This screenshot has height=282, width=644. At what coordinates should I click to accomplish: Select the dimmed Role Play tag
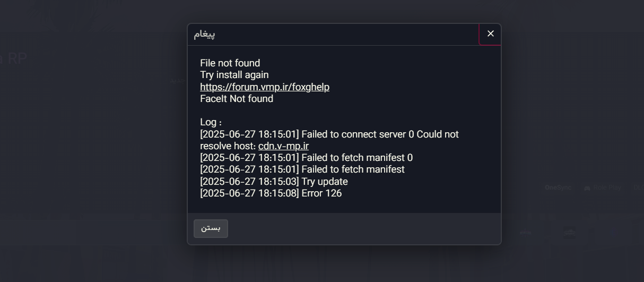point(607,187)
